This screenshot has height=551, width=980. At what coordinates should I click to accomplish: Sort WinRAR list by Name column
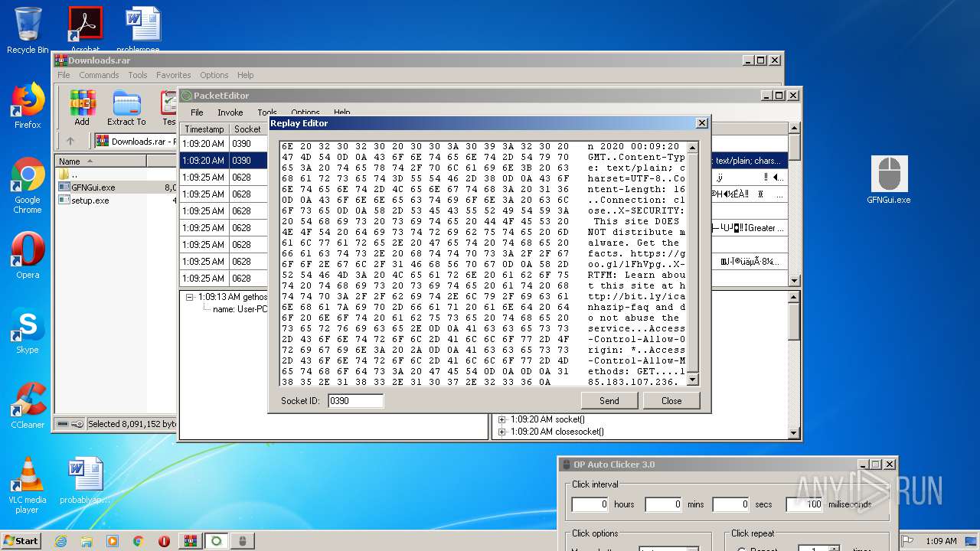[100, 161]
